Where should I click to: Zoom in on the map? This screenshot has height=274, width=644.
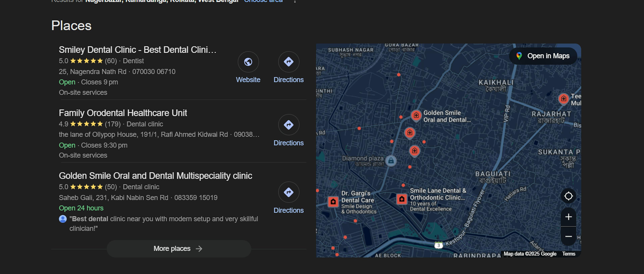click(x=568, y=217)
